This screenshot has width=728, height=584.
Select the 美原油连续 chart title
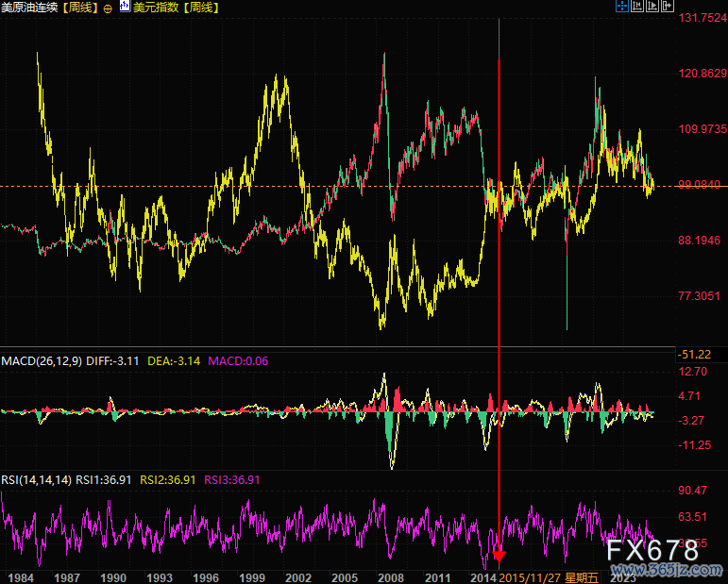[31, 8]
